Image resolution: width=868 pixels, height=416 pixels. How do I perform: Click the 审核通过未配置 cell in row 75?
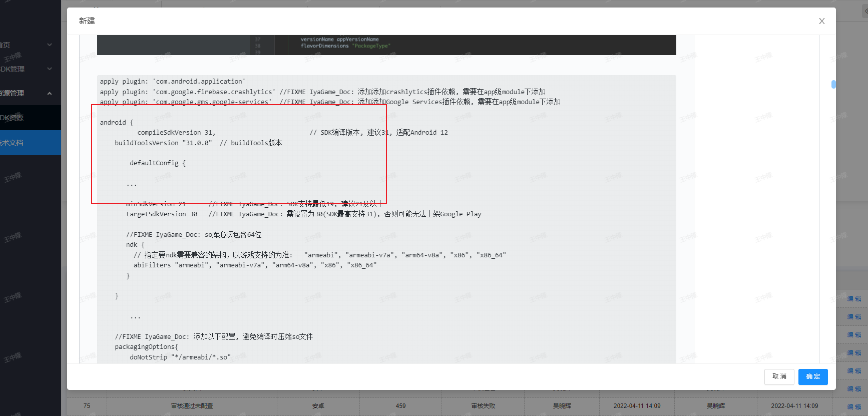pos(192,406)
